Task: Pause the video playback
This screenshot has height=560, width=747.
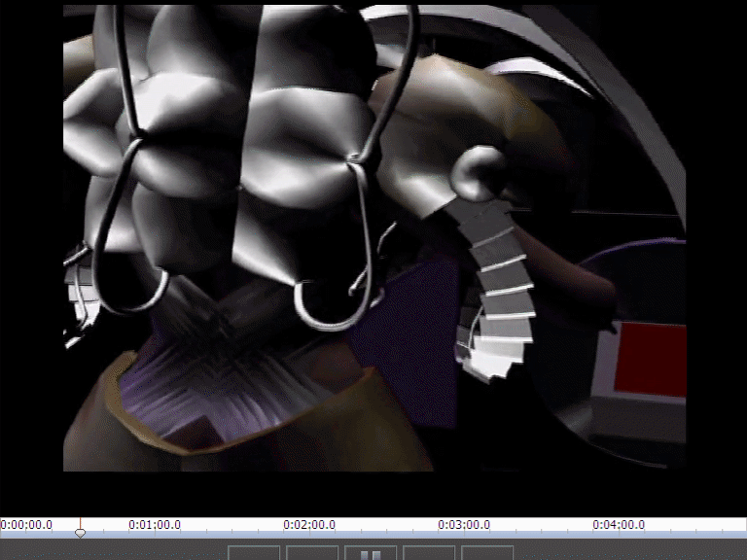Action: tap(371, 553)
